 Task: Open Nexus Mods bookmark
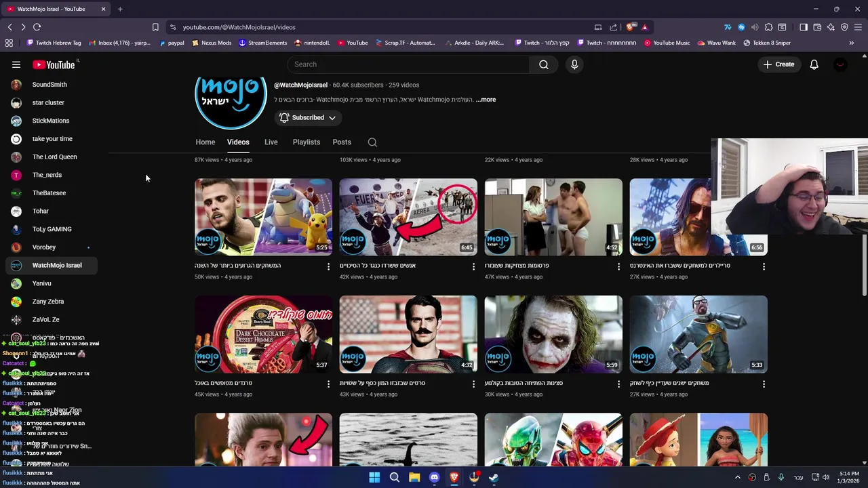click(212, 43)
